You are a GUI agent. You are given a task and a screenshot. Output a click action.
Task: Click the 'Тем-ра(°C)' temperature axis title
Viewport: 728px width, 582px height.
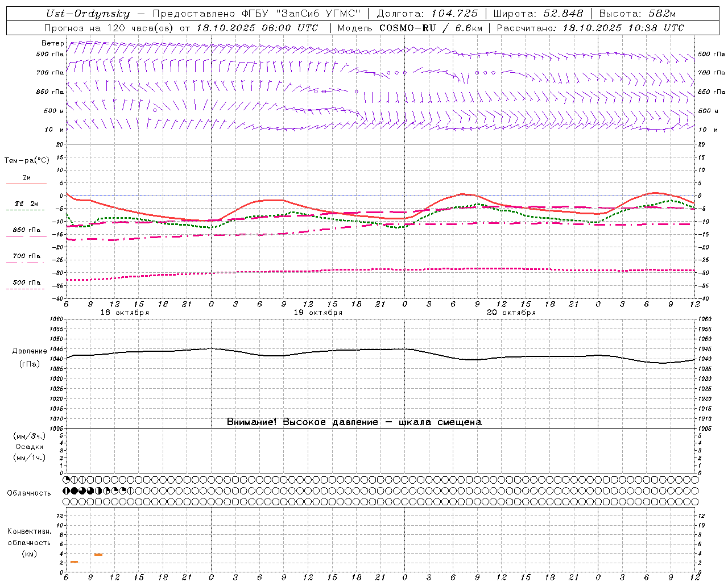[27, 161]
